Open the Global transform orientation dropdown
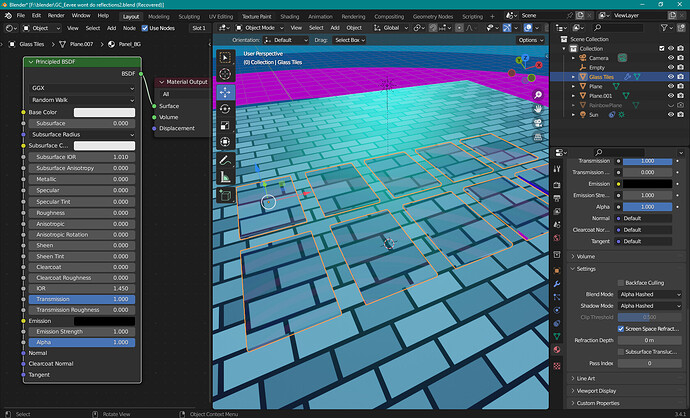 391,28
